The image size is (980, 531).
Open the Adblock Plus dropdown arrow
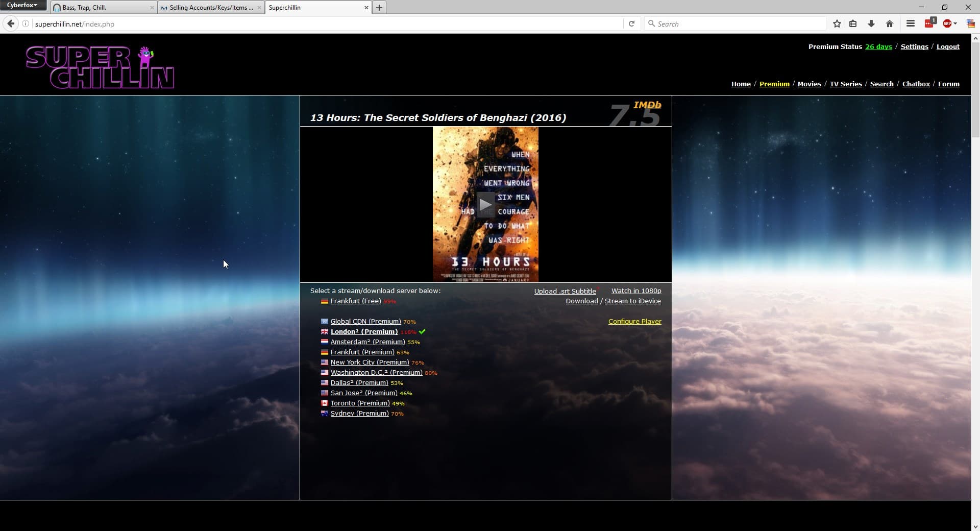[955, 23]
